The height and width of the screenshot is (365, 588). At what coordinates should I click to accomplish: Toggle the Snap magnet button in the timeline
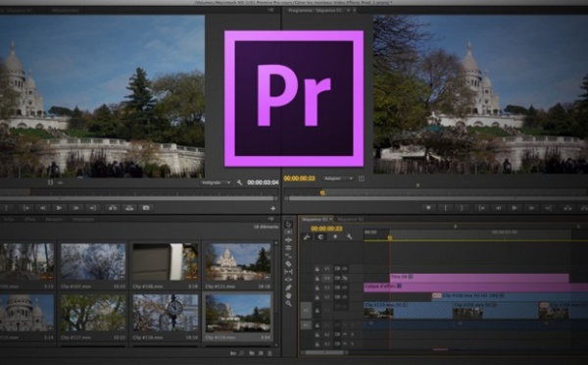pyautogui.click(x=320, y=236)
